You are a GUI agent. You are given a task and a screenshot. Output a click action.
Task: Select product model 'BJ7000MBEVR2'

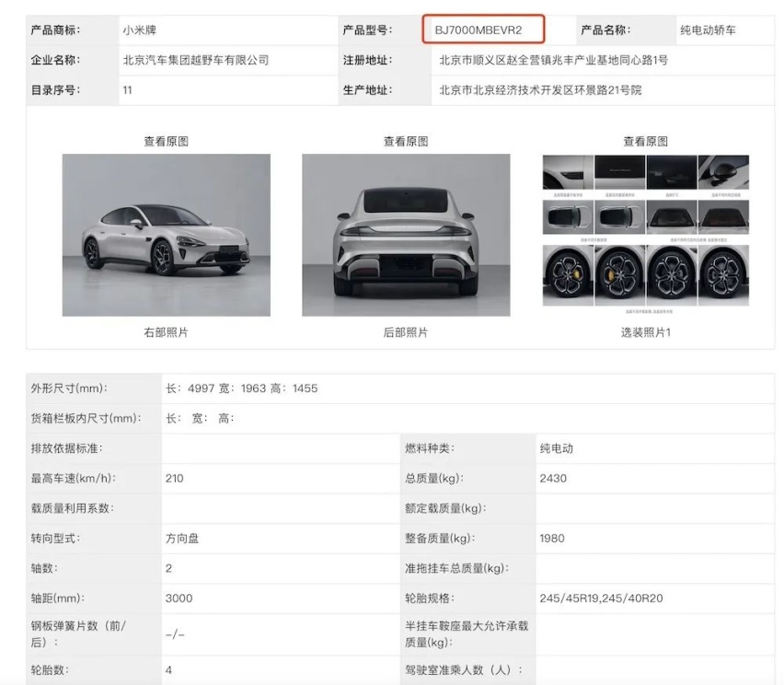(x=478, y=30)
